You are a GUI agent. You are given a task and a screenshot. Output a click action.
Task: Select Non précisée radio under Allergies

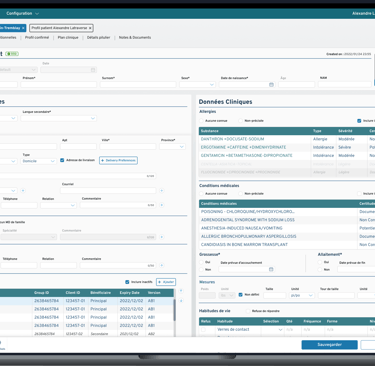(240, 121)
